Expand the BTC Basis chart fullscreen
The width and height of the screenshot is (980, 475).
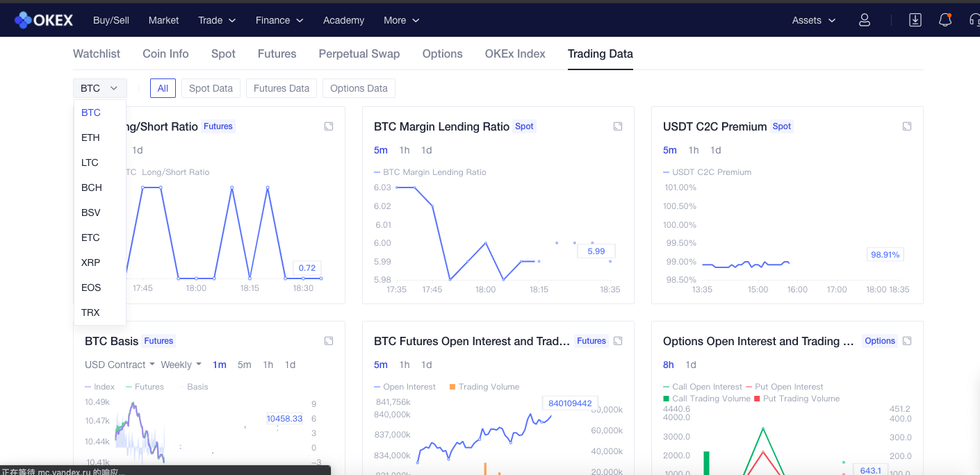coord(329,341)
